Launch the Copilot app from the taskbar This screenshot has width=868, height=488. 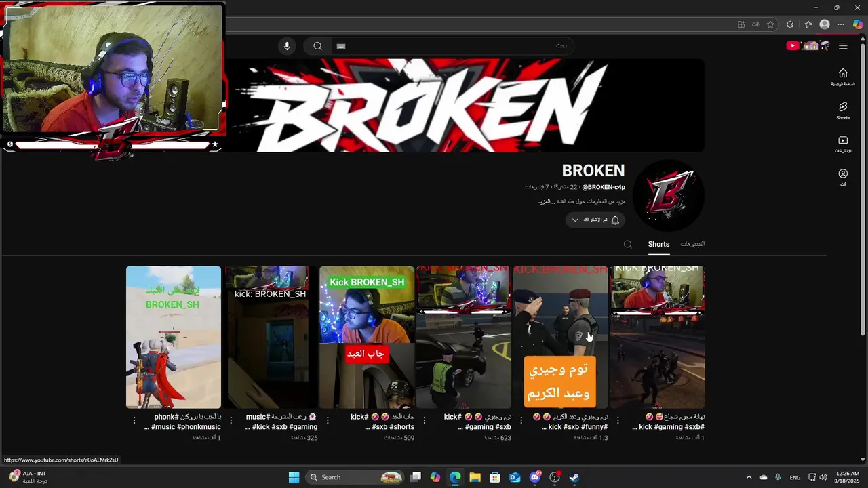[435, 477]
